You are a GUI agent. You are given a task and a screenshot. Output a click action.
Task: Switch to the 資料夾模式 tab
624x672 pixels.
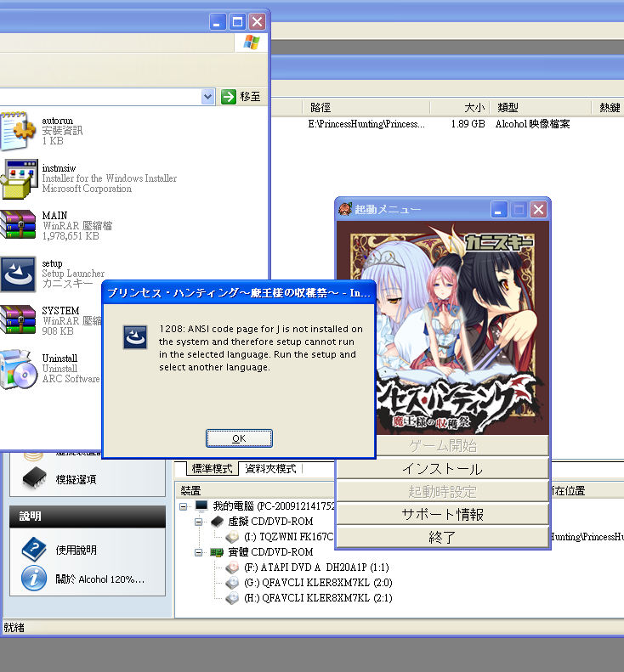tap(270, 468)
